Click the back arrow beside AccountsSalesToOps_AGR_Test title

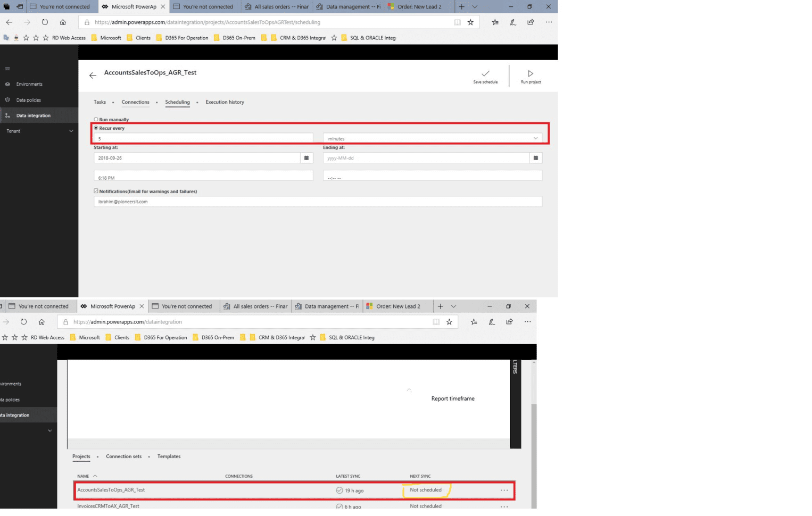93,76
